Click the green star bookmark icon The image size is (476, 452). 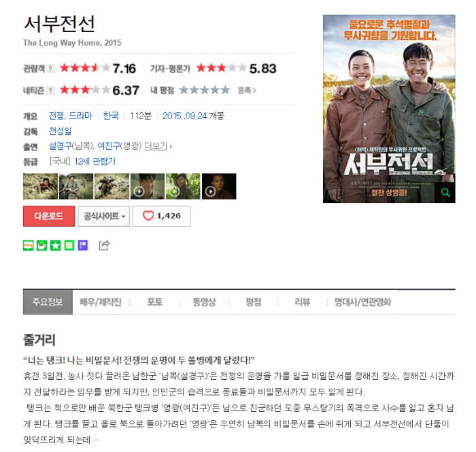[x=56, y=245]
